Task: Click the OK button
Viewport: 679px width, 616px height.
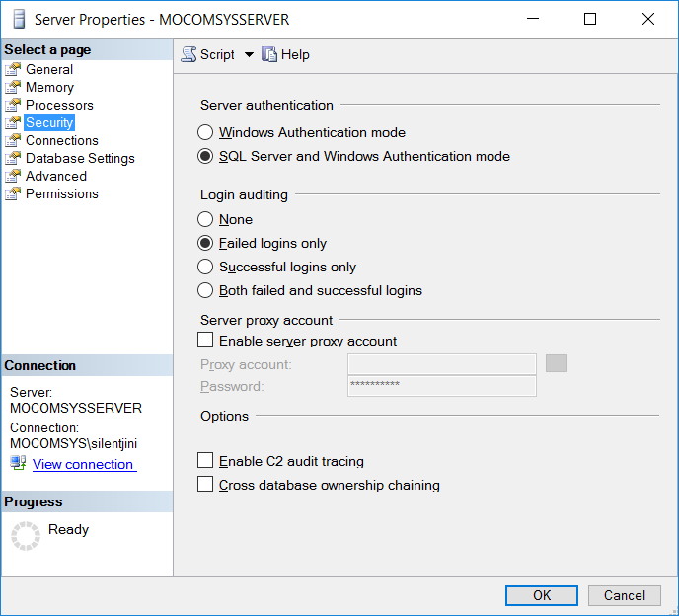Action: click(542, 595)
